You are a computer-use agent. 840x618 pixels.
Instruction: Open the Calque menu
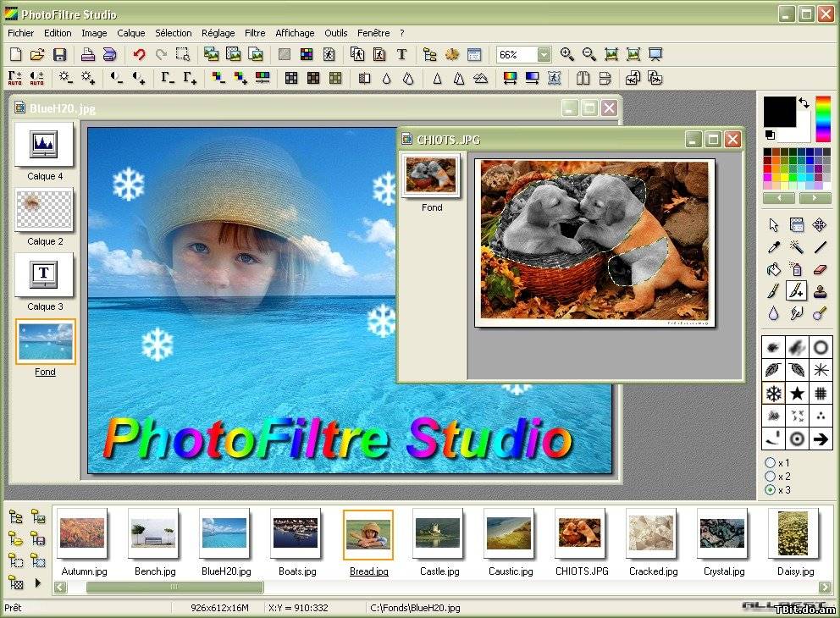[x=130, y=33]
